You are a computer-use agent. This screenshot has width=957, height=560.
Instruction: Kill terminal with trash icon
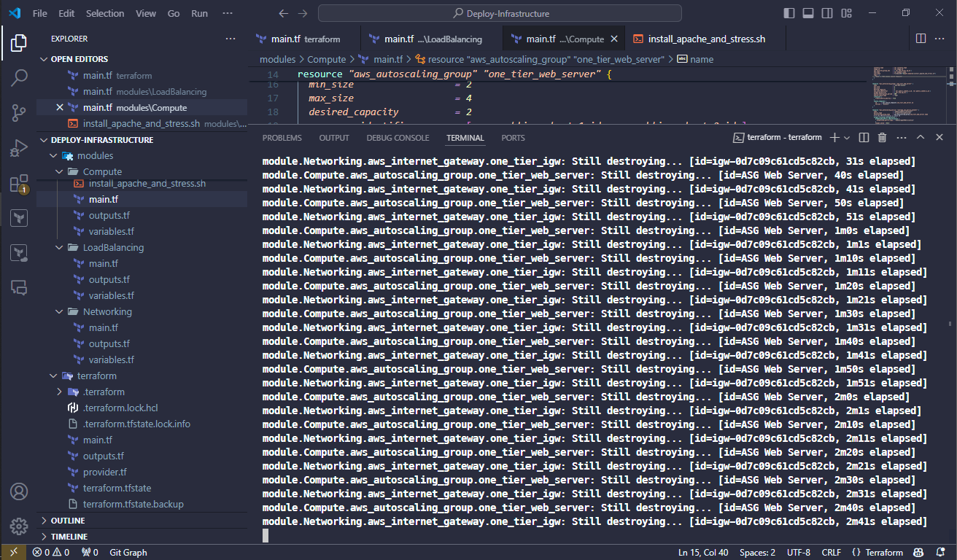[x=882, y=137]
